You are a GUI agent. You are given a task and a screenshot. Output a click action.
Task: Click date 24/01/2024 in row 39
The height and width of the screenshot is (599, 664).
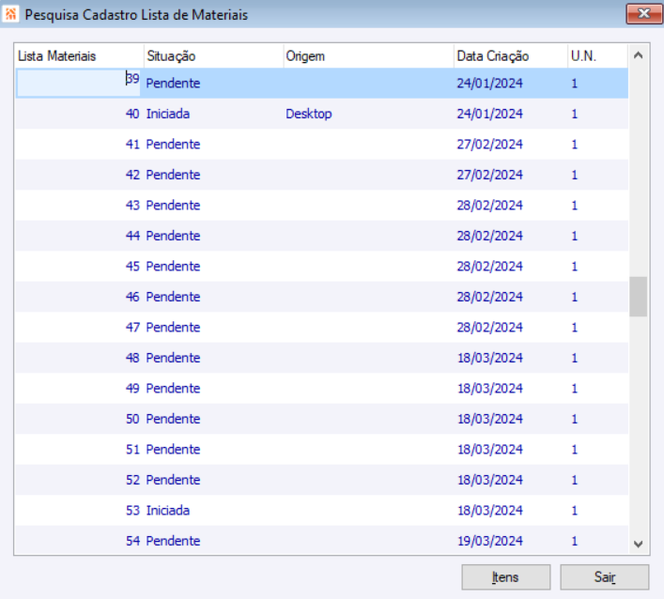(x=490, y=83)
